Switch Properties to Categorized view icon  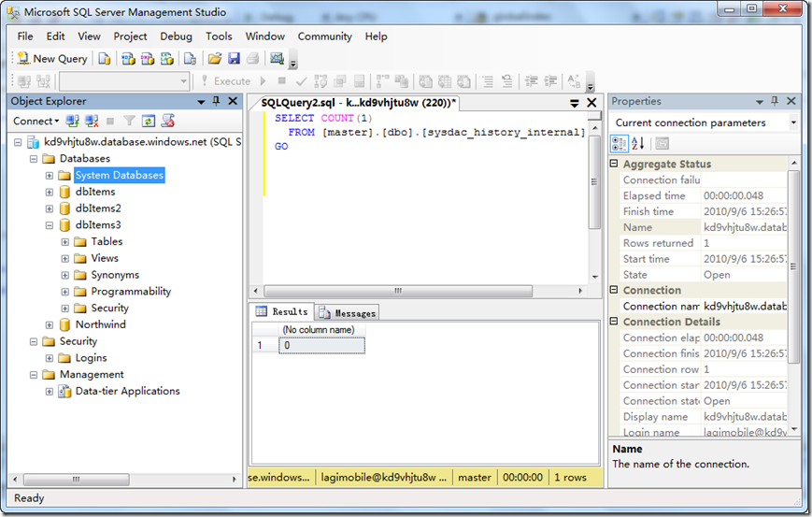620,144
